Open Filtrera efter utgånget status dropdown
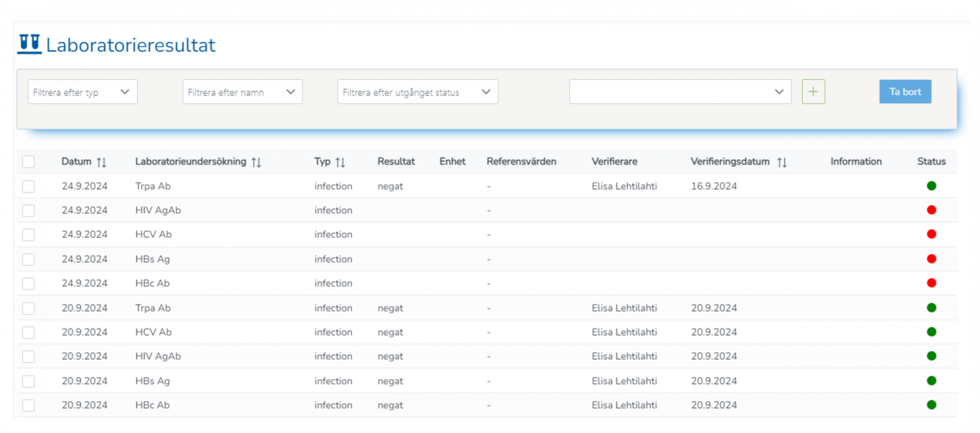 tap(417, 92)
